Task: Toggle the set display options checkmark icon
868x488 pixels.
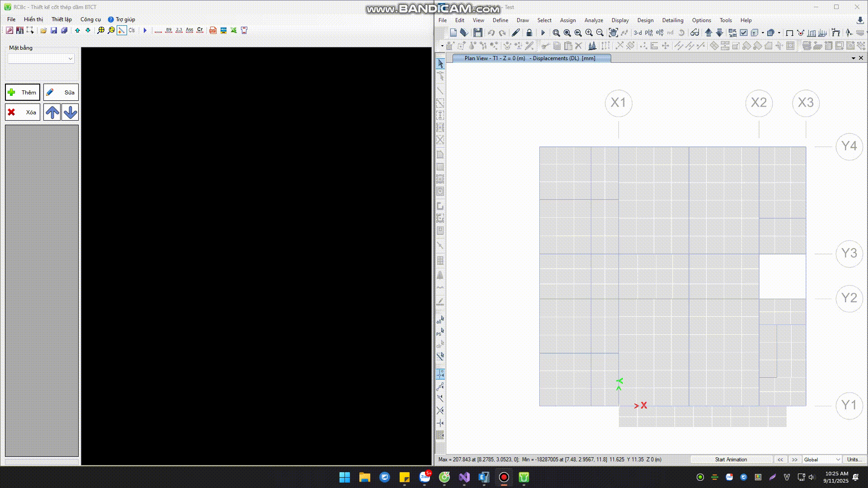Action: pyautogui.click(x=744, y=33)
